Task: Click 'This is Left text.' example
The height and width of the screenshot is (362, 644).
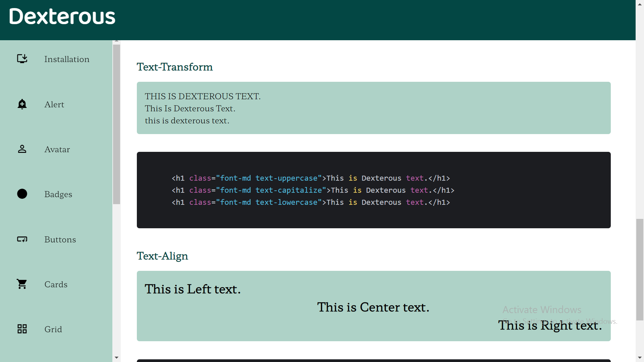Action: [x=193, y=289]
